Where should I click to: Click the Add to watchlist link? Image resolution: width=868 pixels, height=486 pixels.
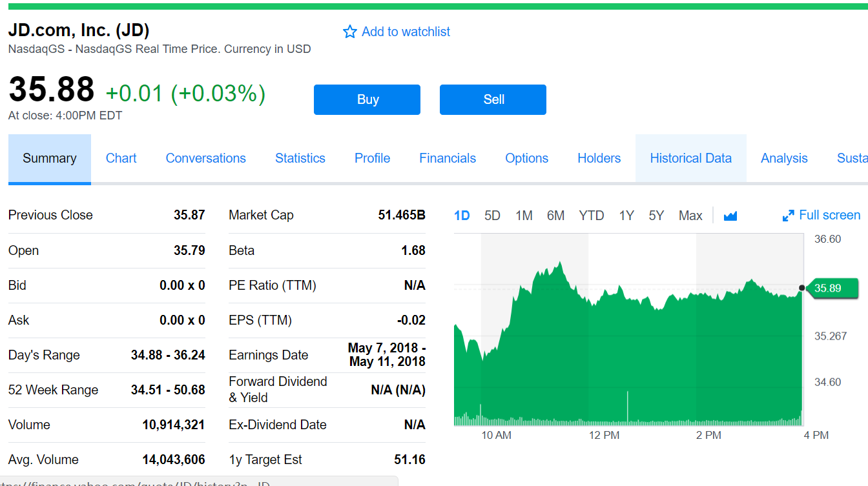406,32
